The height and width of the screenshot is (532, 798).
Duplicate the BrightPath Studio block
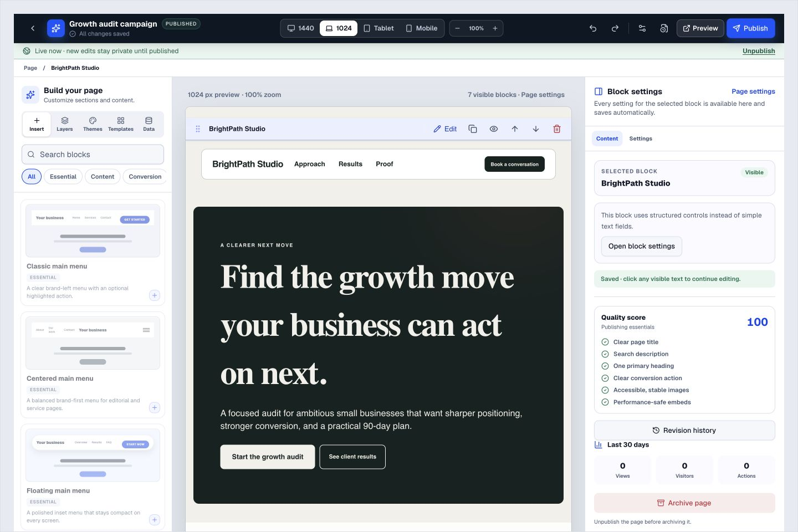point(473,129)
